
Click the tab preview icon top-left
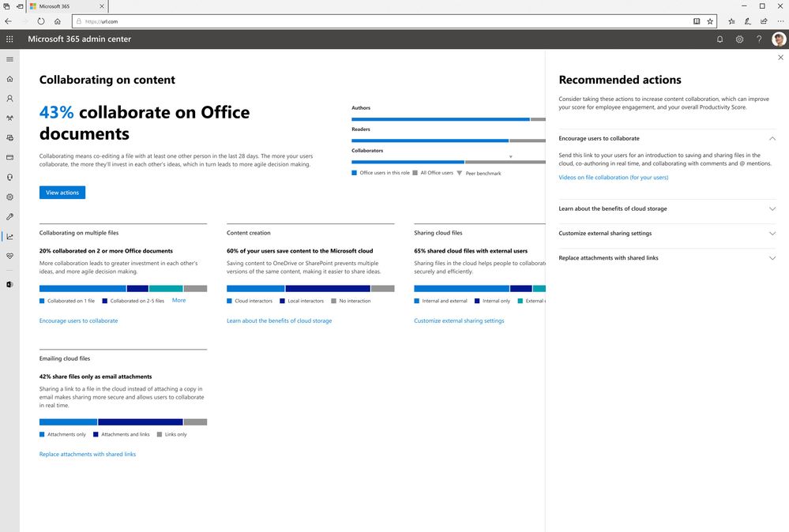click(x=6, y=6)
